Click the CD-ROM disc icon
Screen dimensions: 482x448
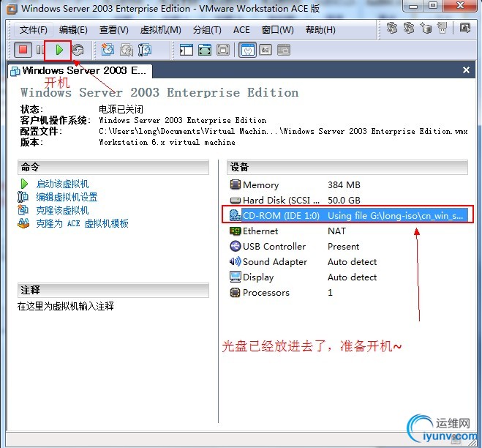[x=236, y=215]
